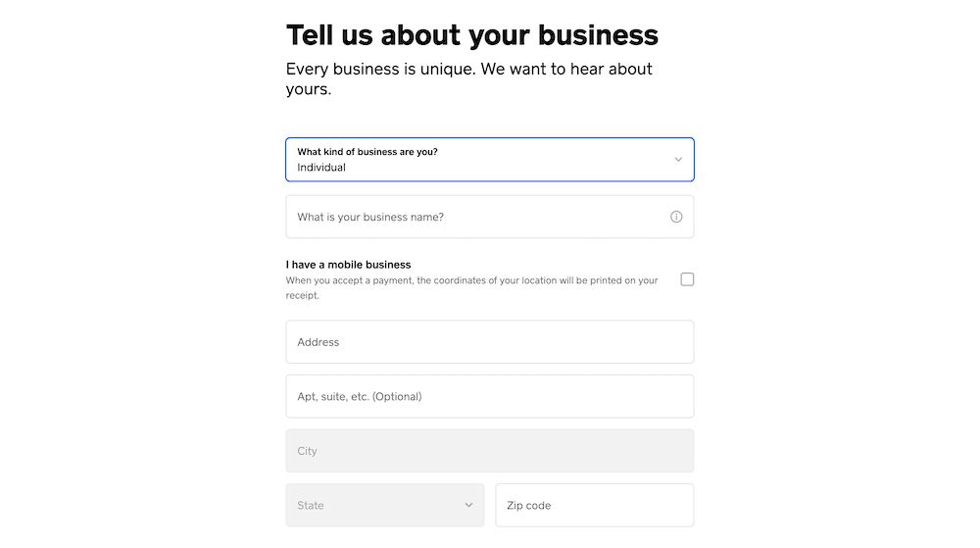The image size is (980, 548).
Task: Open the "What kind of business are you?" dropdown
Action: [x=490, y=160]
